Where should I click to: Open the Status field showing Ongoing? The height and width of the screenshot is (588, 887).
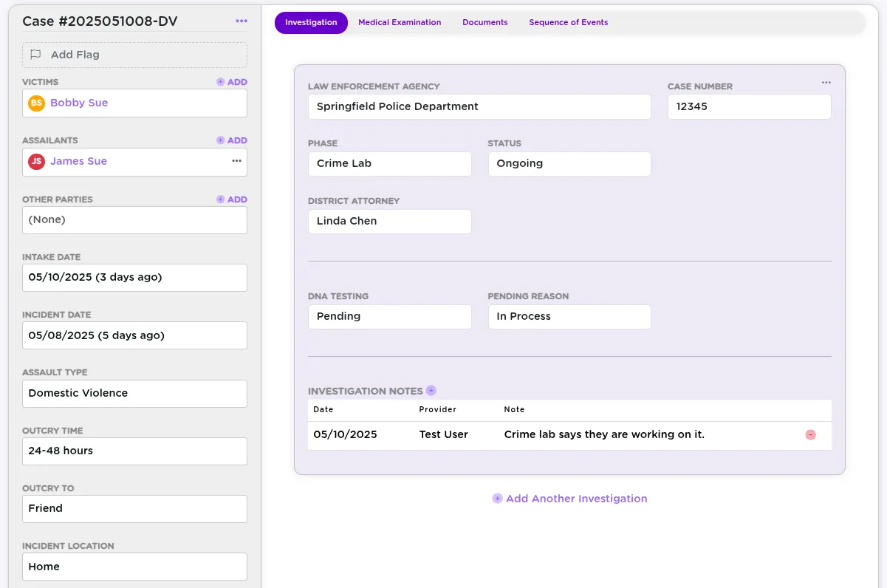(569, 163)
